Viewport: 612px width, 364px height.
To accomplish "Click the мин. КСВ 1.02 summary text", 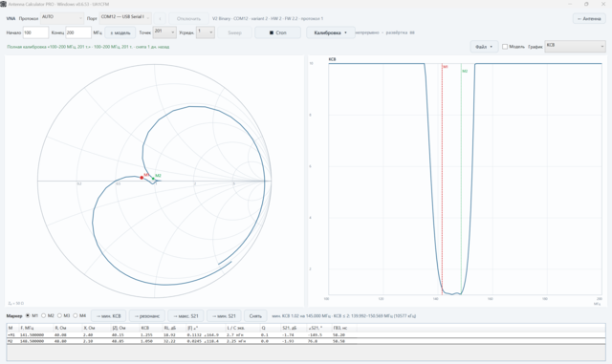I will click(x=344, y=315).
